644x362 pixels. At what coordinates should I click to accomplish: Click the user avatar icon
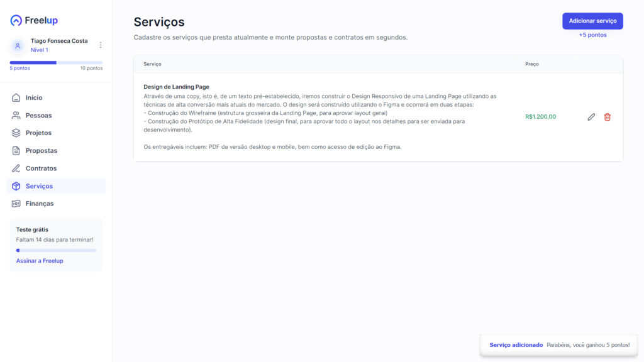click(18, 46)
